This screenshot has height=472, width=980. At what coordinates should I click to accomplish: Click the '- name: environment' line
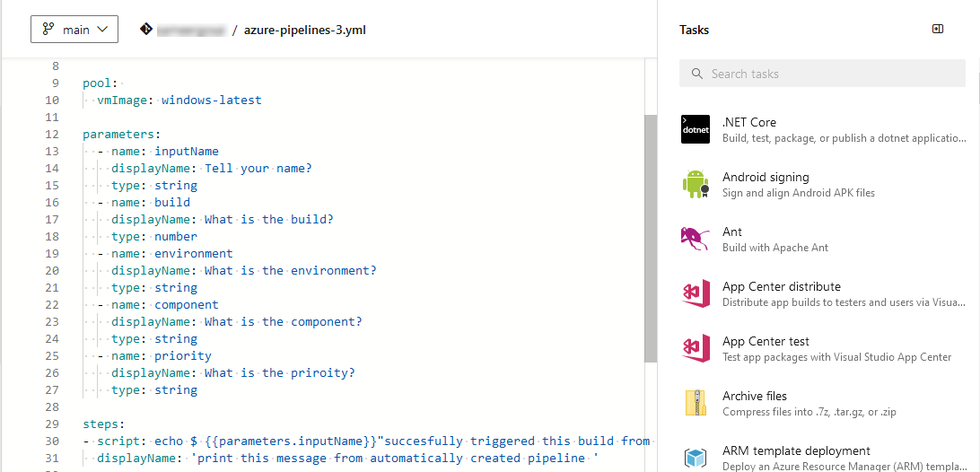164,253
